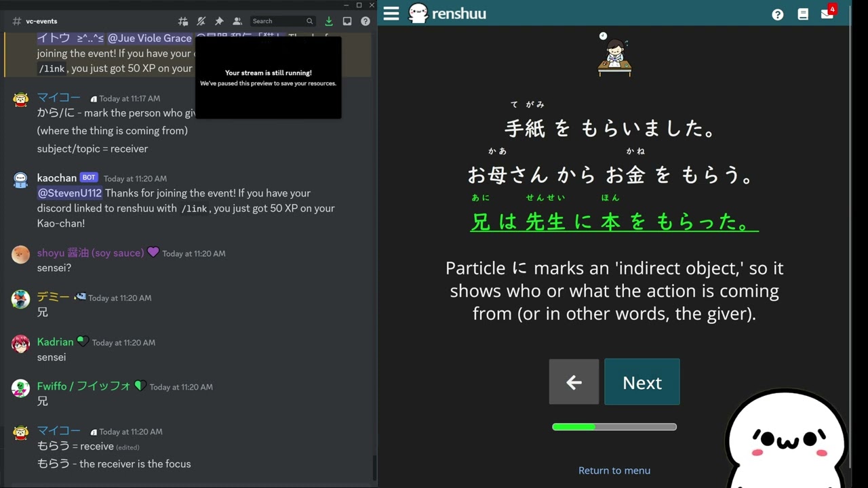Click マイコー username at 11:17 AM
The width and height of the screenshot is (868, 488).
pyautogui.click(x=59, y=98)
